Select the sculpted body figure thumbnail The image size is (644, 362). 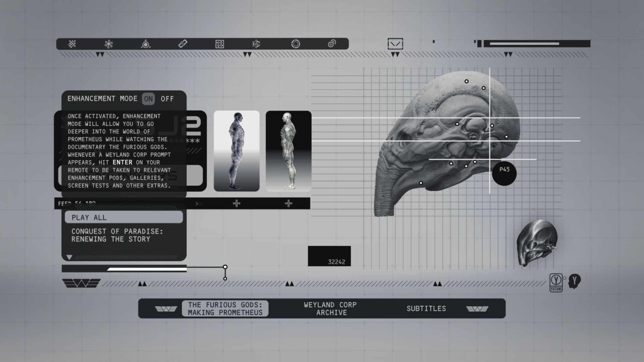[288, 151]
